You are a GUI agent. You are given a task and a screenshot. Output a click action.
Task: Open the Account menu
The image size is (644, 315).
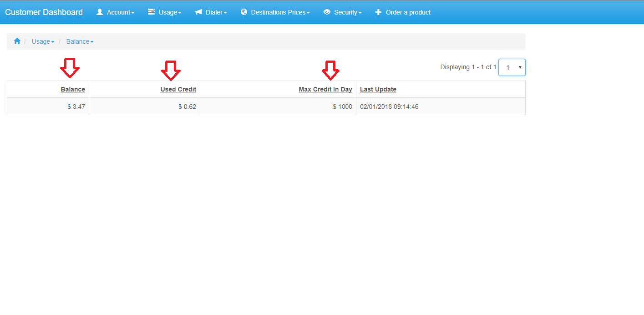[x=116, y=12]
